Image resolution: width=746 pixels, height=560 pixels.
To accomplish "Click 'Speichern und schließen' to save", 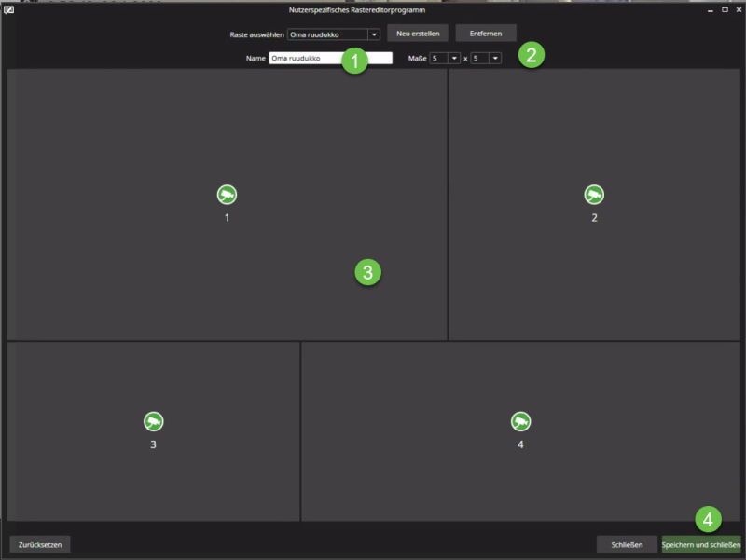I will pos(701,543).
